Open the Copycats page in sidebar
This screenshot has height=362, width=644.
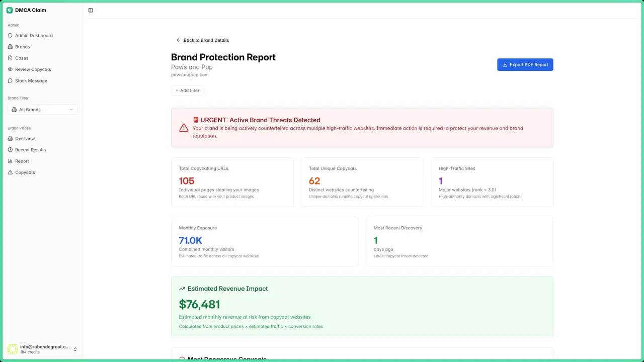click(25, 172)
